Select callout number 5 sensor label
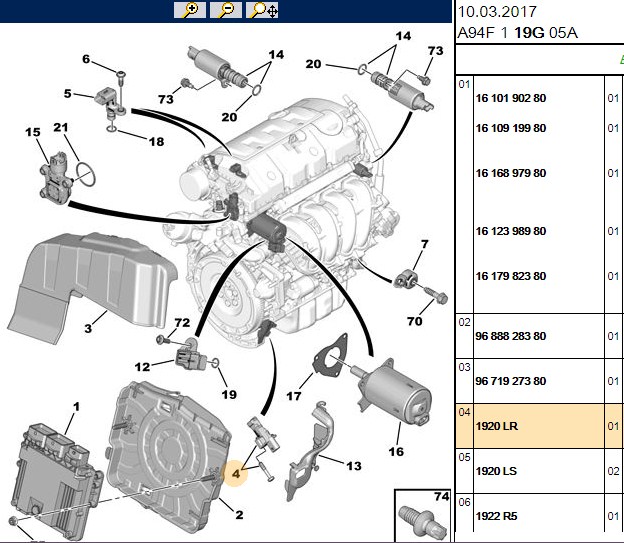This screenshot has width=624, height=543. 68,94
